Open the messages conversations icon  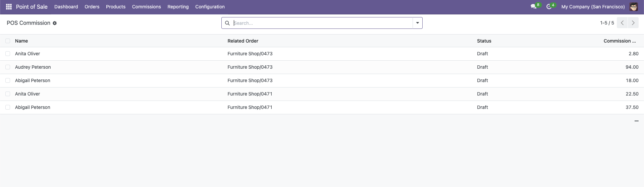(x=533, y=7)
